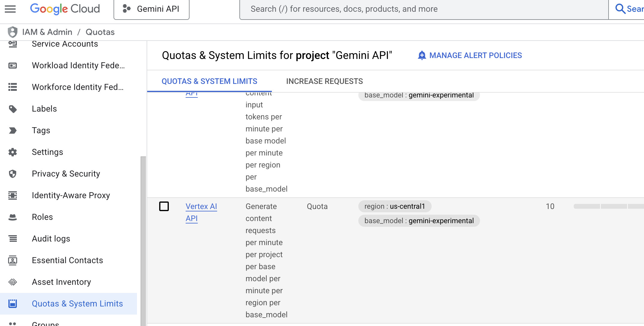Viewport: 644px width, 326px height.
Task: Select the Quotas & System Limits tab
Action: 209,81
